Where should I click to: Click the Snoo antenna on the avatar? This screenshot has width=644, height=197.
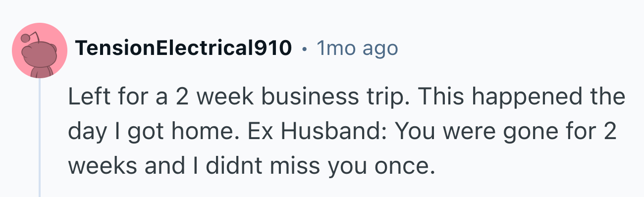[28, 36]
